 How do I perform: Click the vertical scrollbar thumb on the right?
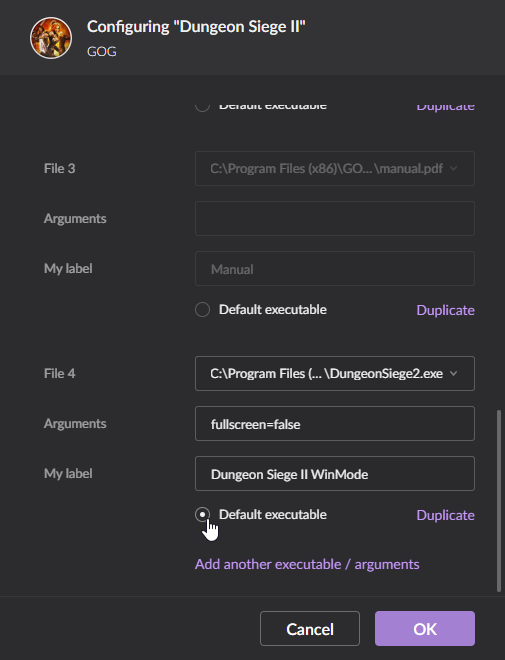[499, 501]
